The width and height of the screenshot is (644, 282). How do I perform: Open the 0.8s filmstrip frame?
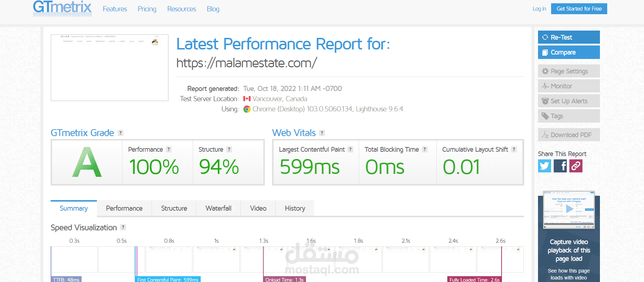point(169,259)
